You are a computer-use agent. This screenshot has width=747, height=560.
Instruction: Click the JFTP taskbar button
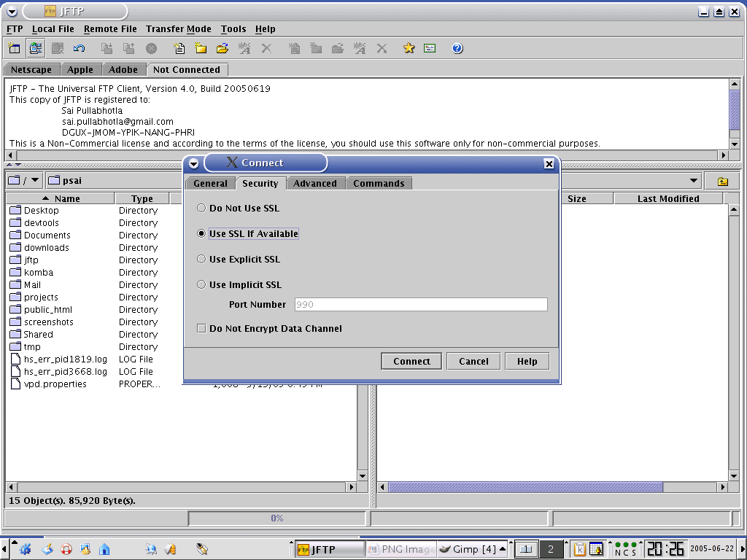pyautogui.click(x=330, y=550)
